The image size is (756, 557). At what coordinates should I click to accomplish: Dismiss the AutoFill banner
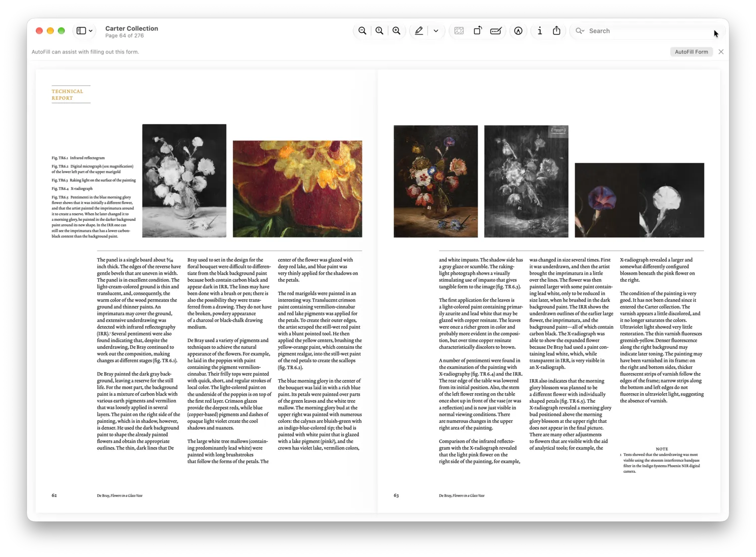[721, 52]
